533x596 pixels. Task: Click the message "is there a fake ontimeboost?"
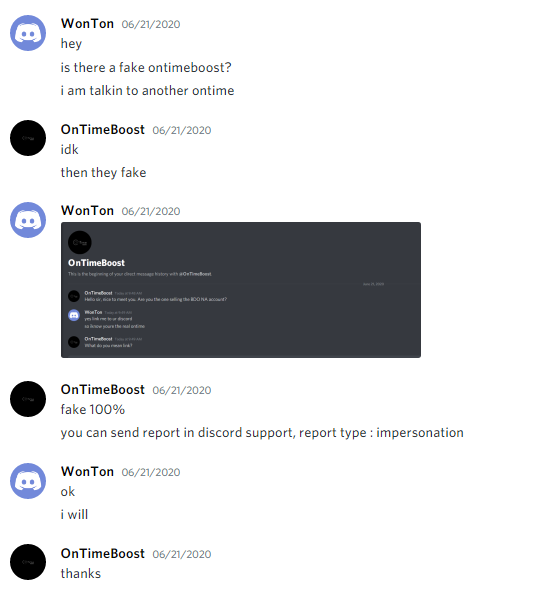pos(146,68)
